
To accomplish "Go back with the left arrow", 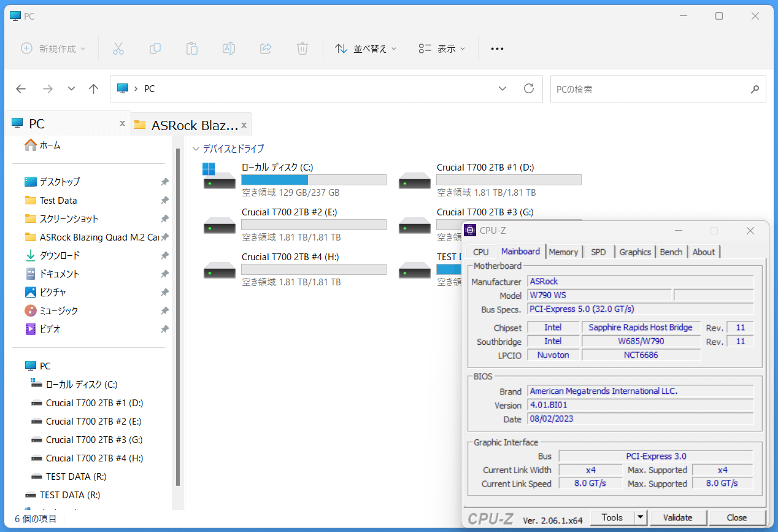I will click(x=21, y=89).
